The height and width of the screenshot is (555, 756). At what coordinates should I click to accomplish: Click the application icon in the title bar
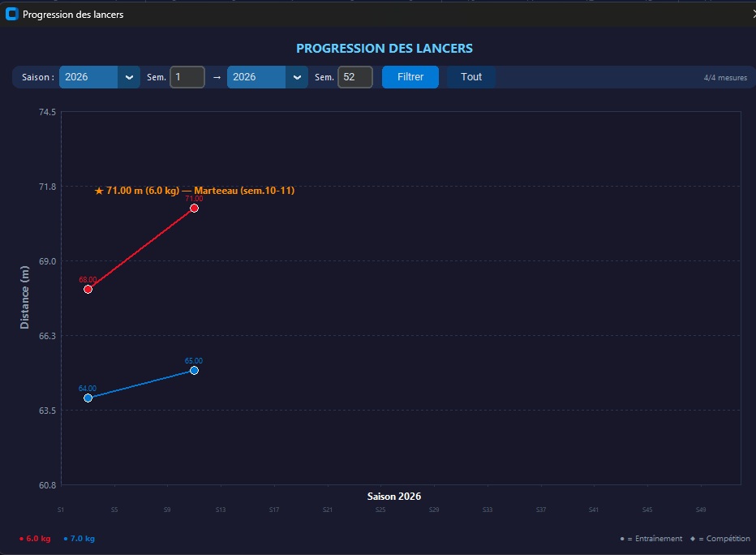pos(11,14)
